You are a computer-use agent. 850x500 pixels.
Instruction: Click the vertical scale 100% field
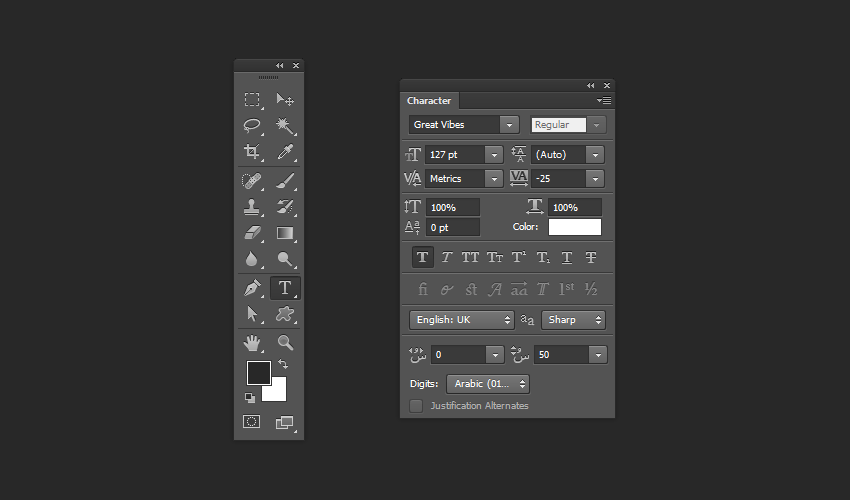[453, 207]
